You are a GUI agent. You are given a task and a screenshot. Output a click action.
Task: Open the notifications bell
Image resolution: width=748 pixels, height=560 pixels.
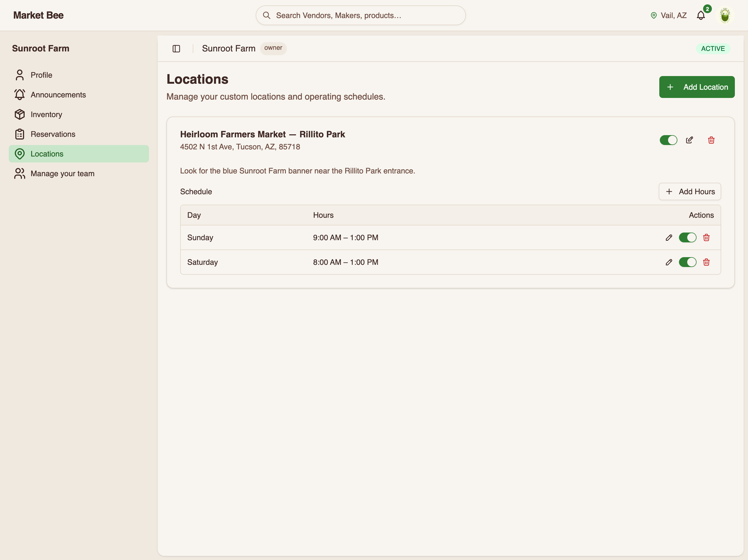[x=701, y=16]
